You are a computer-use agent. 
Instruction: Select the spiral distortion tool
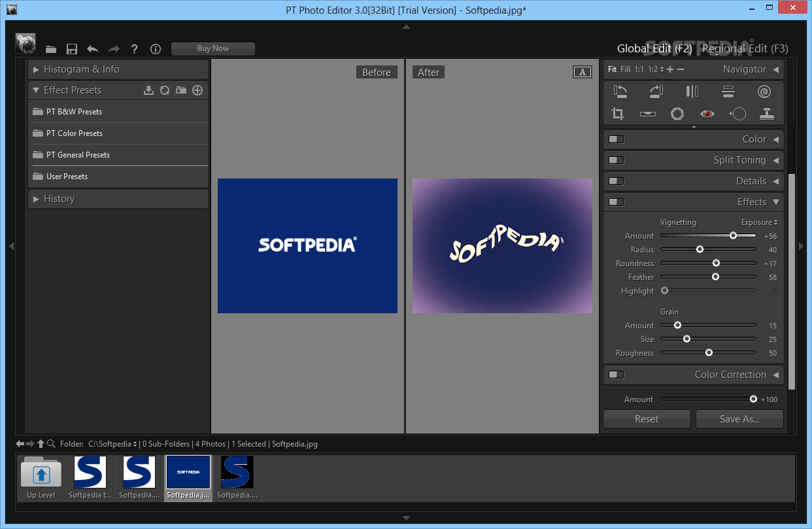click(764, 92)
